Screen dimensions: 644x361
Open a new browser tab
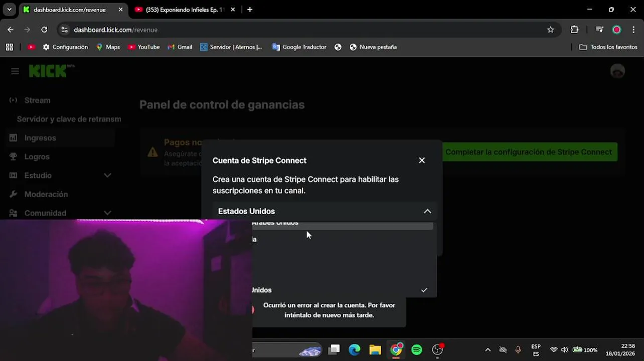250,10
